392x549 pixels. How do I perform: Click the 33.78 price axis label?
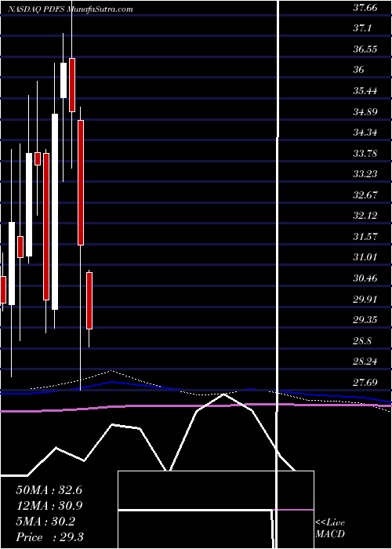coord(365,153)
